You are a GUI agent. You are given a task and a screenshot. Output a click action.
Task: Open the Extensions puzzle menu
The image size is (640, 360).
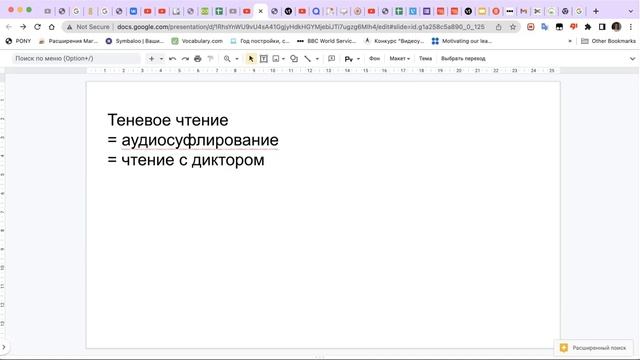tap(588, 27)
